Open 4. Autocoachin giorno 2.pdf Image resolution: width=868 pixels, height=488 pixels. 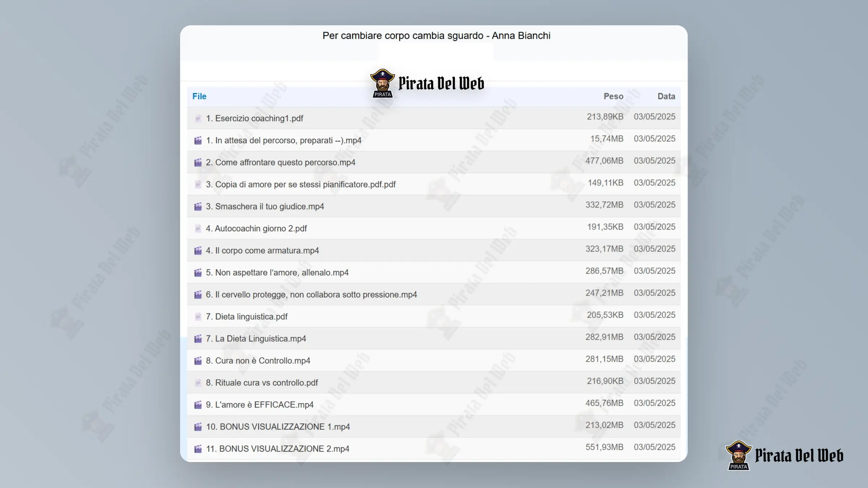point(256,228)
